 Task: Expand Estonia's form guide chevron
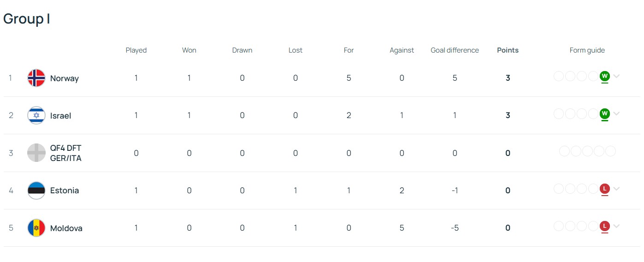pyautogui.click(x=616, y=188)
